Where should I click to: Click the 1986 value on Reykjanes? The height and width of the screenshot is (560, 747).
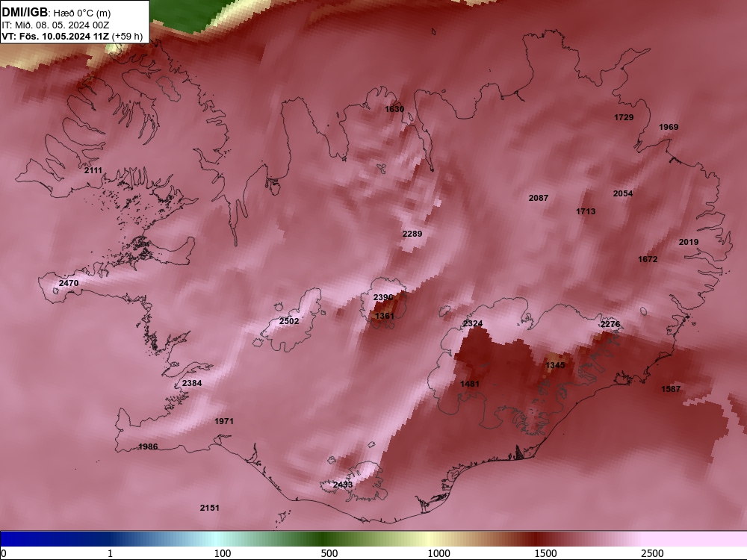click(148, 447)
